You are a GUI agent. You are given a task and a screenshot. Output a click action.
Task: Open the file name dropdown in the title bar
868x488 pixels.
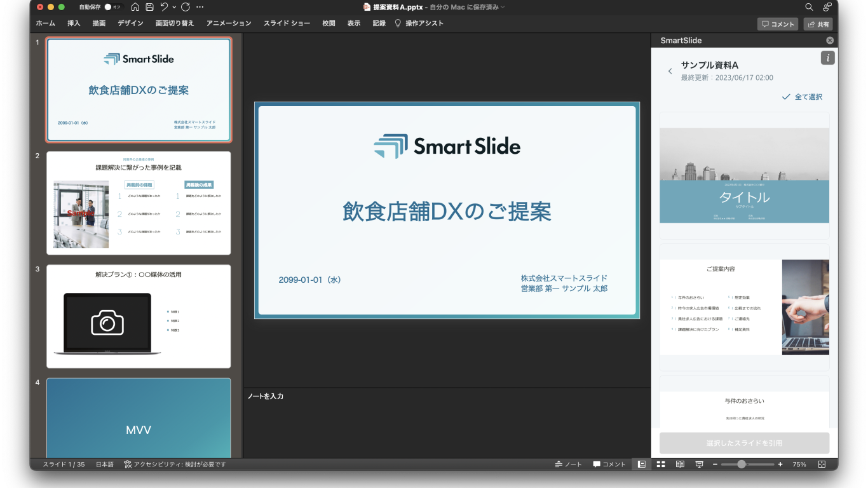point(503,7)
